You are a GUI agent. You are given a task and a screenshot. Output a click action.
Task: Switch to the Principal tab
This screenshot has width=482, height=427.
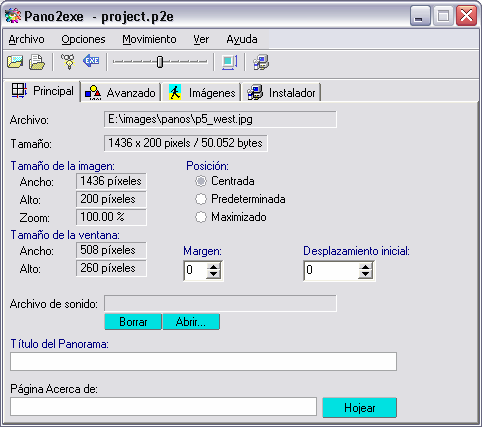coord(42,91)
